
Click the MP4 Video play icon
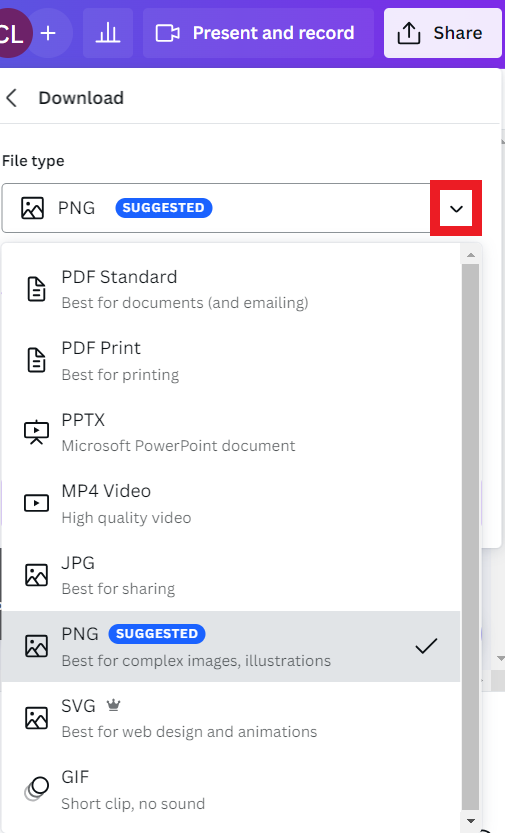[x=37, y=503]
